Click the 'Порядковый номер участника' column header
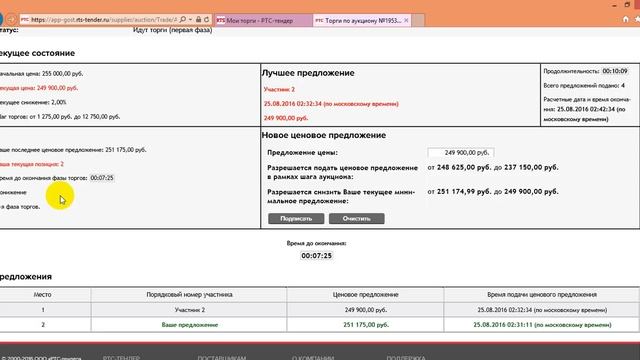 (x=189, y=294)
